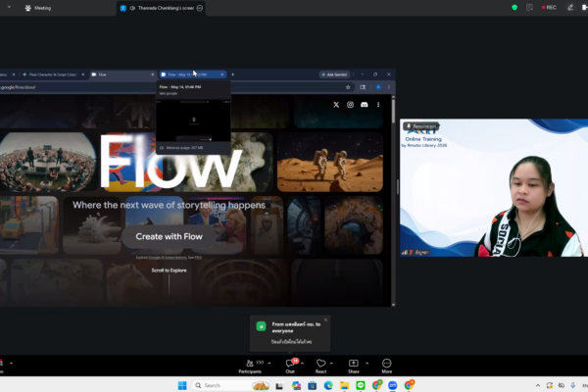The image size is (588, 392).
Task: Click the REC recording indicator
Action: 549,8
